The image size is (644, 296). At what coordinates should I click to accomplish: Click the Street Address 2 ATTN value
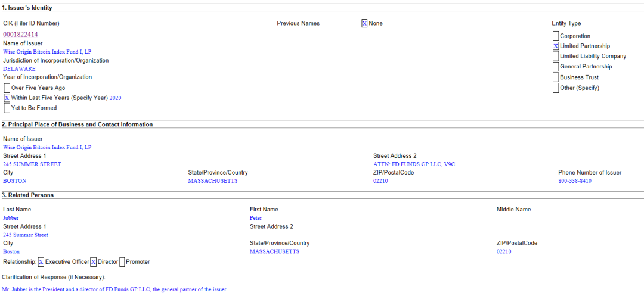(x=414, y=164)
